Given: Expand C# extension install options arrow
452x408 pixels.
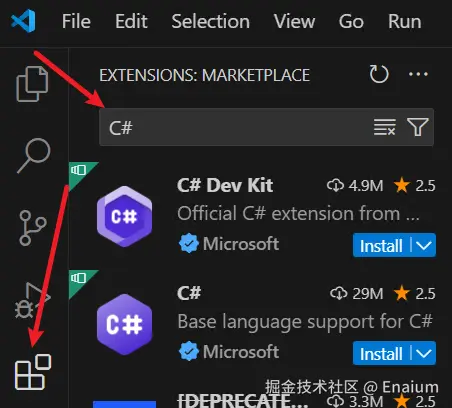Looking at the screenshot, I should [x=424, y=353].
